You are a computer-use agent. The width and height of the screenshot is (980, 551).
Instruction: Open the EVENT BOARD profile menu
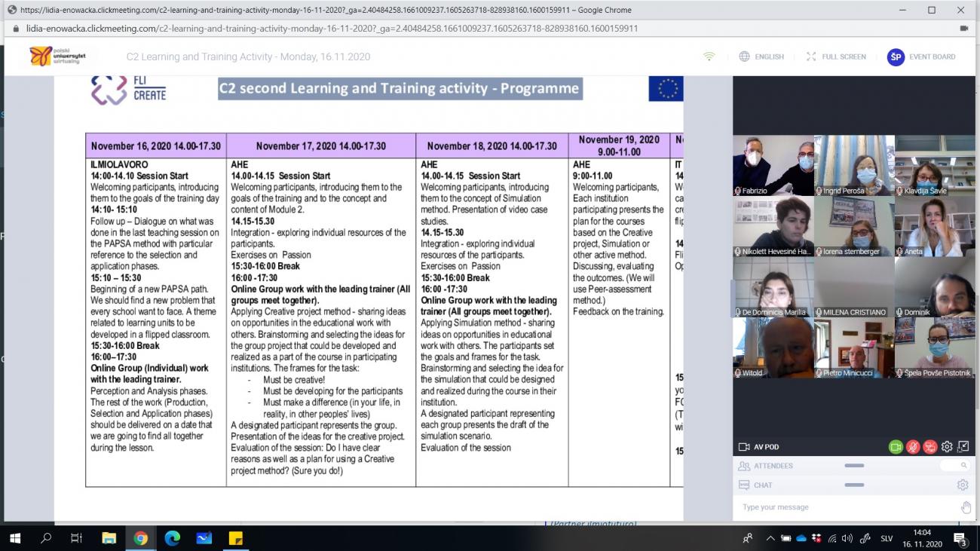point(921,57)
